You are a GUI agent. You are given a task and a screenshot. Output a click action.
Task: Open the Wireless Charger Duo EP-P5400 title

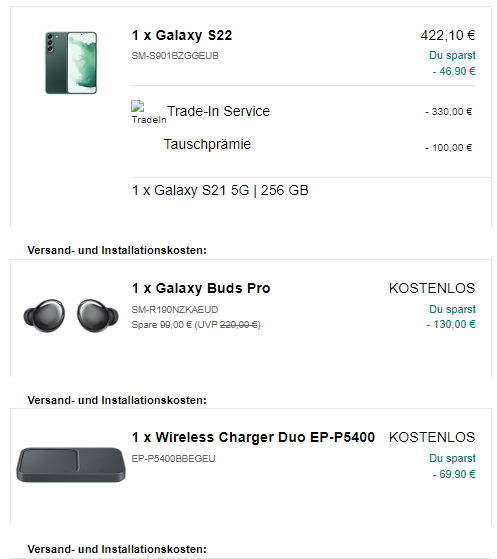coord(253,437)
